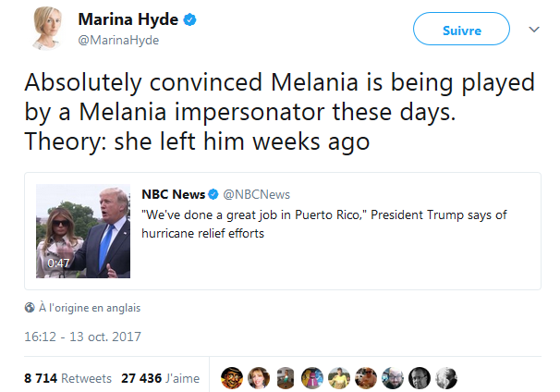Image resolution: width=560 pixels, height=392 pixels.
Task: Open the last grey liker avatar in the row
Action: point(445,378)
